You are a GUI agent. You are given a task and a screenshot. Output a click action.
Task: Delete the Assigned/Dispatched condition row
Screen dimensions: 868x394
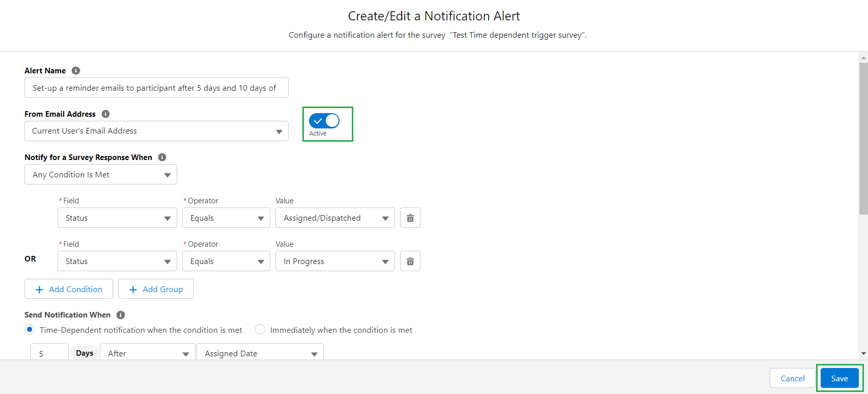(410, 218)
